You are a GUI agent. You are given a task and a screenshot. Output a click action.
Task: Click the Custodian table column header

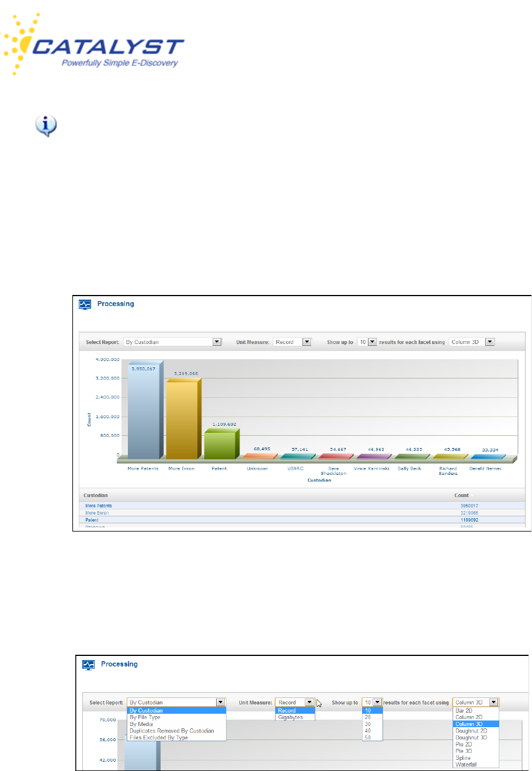tap(96, 495)
